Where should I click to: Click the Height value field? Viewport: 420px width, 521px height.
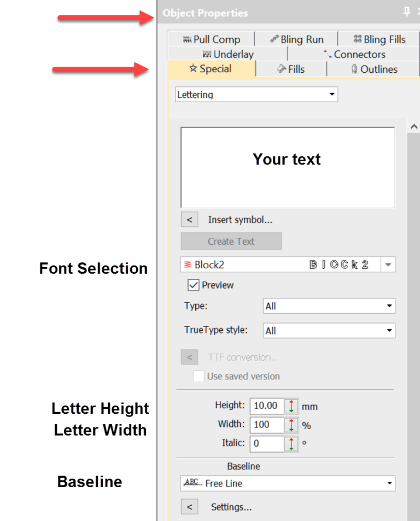coord(267,406)
